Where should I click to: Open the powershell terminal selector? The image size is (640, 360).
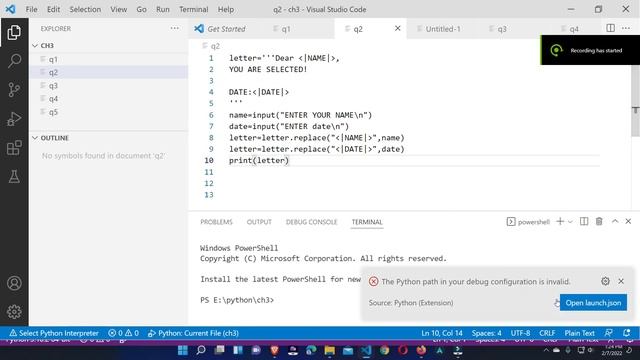point(528,222)
